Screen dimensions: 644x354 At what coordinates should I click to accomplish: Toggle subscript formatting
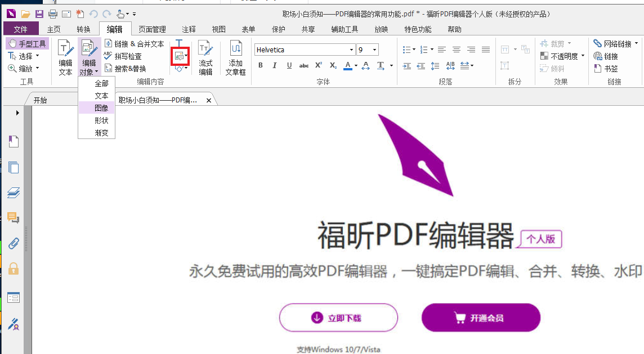333,65
